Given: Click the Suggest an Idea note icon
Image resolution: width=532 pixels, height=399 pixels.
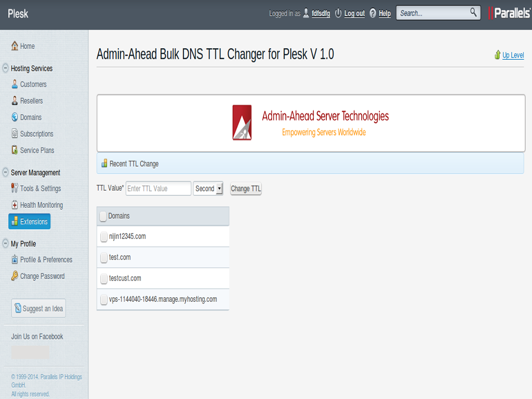Looking at the screenshot, I should tap(18, 308).
